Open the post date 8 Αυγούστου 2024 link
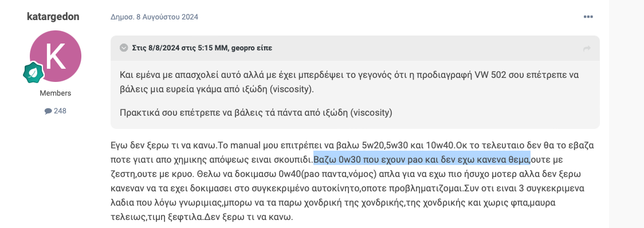 click(x=164, y=17)
